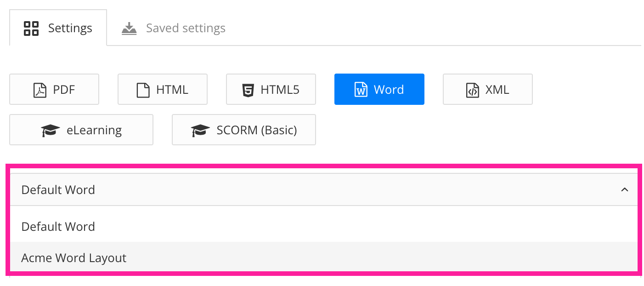Click the XML code brackets icon

pyautogui.click(x=471, y=89)
